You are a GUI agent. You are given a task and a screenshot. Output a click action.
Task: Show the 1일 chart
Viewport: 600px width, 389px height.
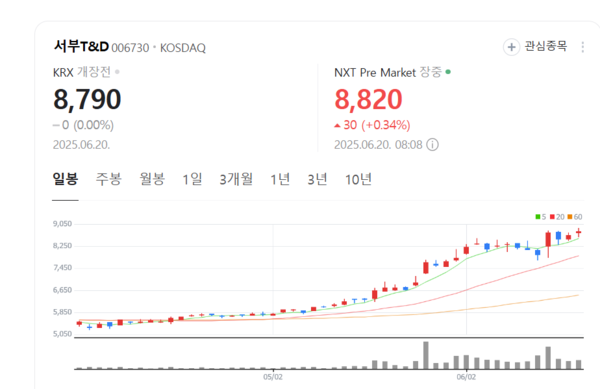click(192, 179)
